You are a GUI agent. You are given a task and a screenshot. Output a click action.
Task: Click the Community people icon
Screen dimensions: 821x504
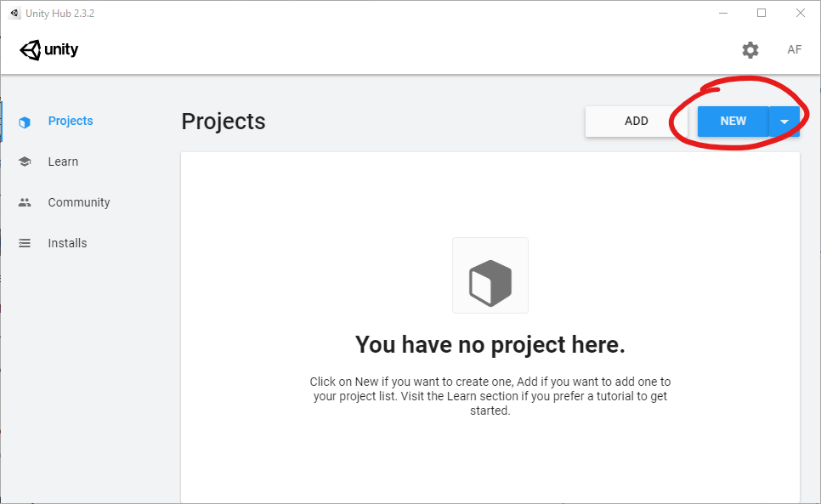pyautogui.click(x=25, y=202)
